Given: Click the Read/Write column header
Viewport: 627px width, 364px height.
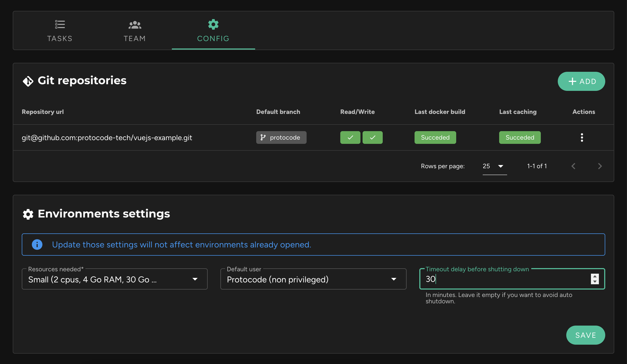Looking at the screenshot, I should click(358, 112).
